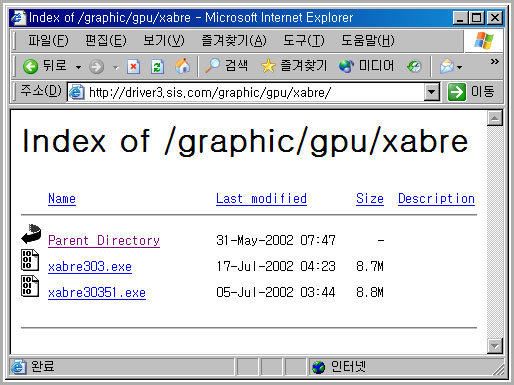Download xabre30351.exe link
The image size is (514, 385).
pos(97,293)
